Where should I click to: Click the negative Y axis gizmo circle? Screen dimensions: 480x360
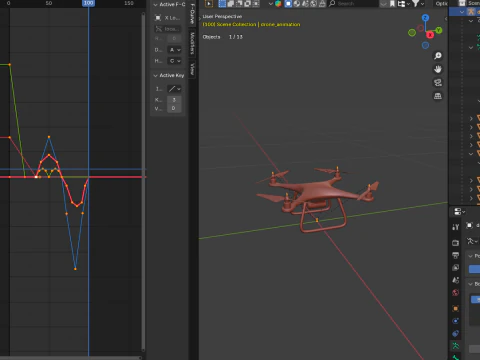412,33
